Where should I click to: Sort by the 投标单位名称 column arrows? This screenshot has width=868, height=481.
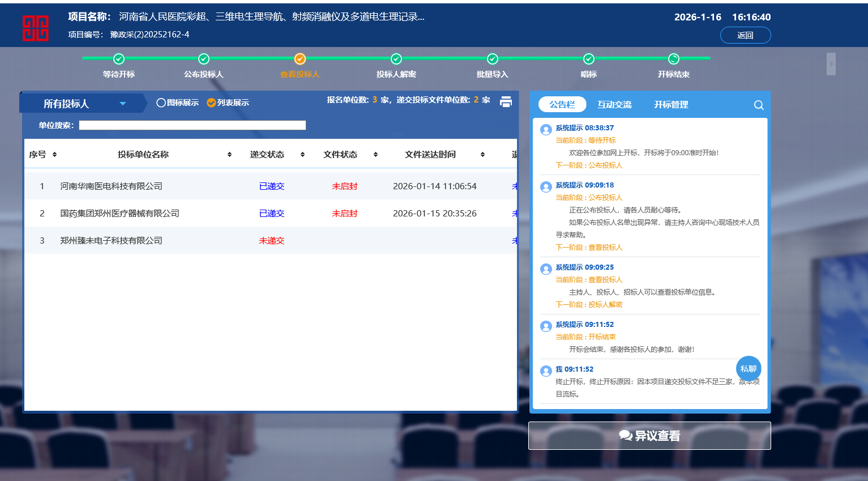[229, 155]
